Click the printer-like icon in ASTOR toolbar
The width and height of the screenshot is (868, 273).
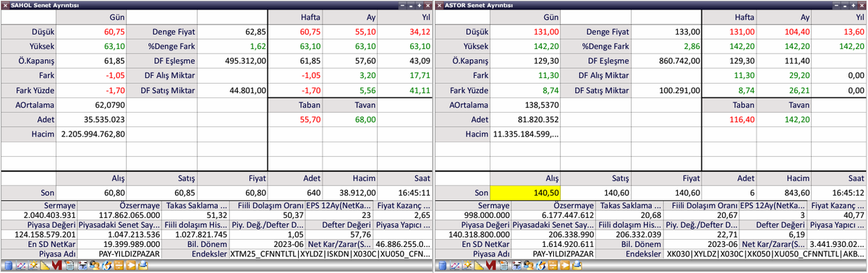(516, 265)
